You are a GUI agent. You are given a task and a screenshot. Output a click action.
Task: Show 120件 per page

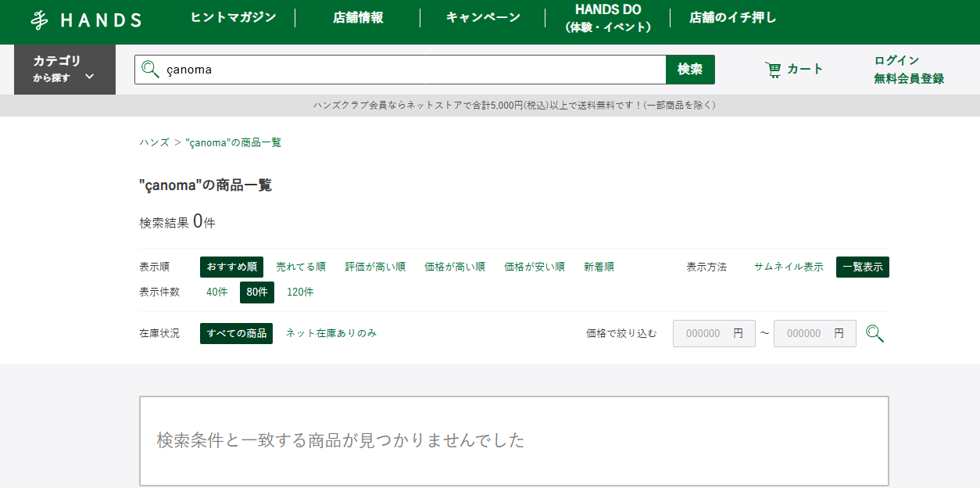[x=300, y=292]
